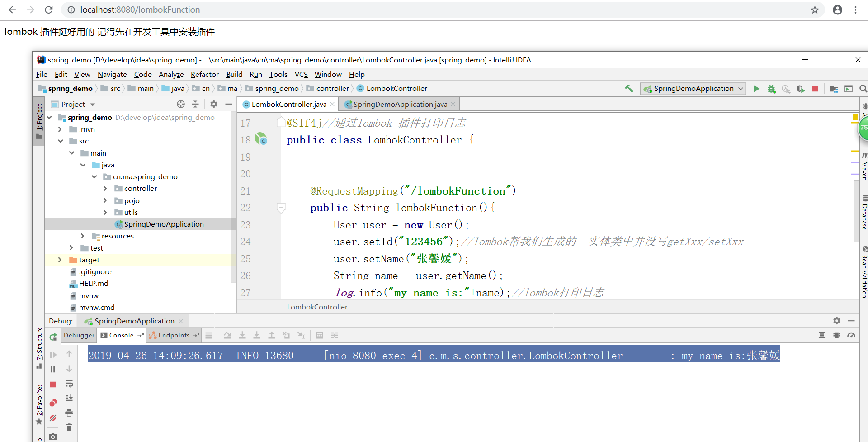Expand the controller package

pos(105,188)
